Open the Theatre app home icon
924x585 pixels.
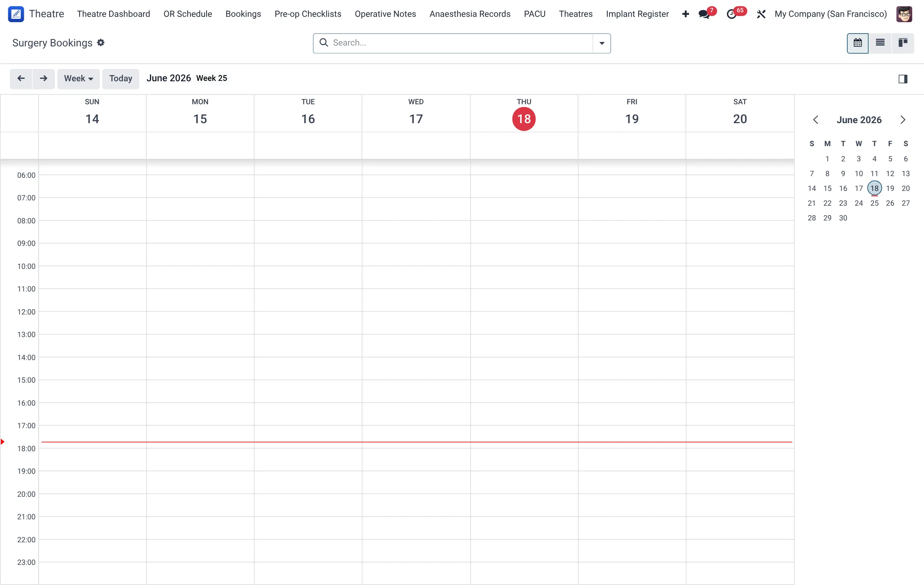pyautogui.click(x=16, y=14)
